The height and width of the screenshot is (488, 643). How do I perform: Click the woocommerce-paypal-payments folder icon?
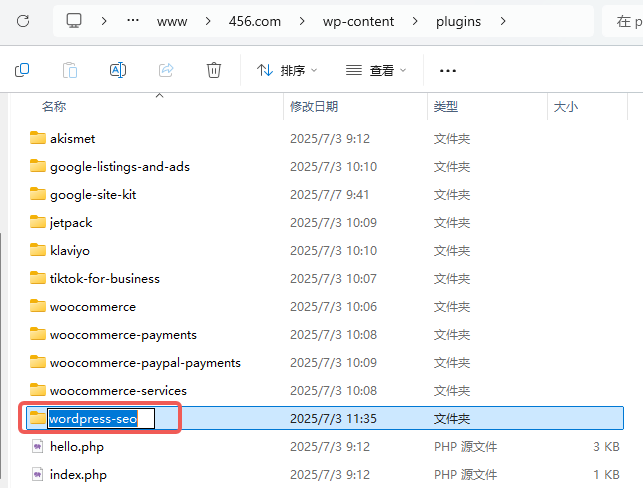click(38, 362)
